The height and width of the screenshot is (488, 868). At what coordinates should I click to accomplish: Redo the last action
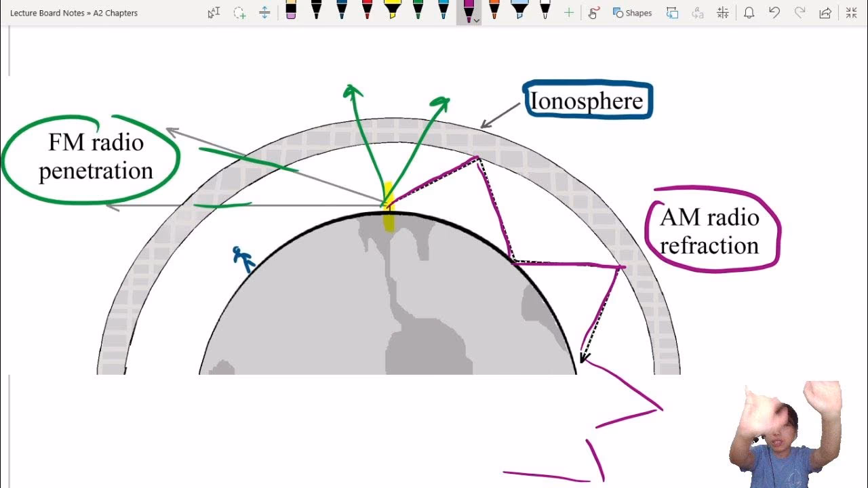800,12
